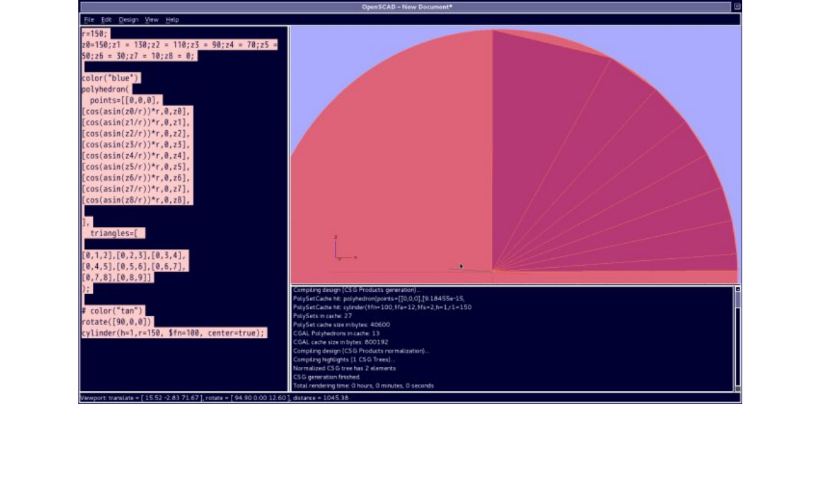Open the Help menu
The height and width of the screenshot is (504, 820).
[x=172, y=20]
